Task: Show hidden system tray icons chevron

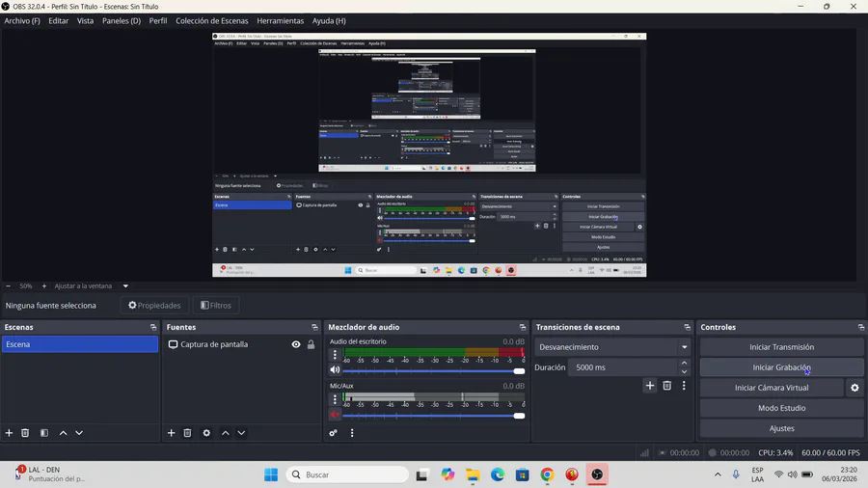Action: (x=718, y=474)
